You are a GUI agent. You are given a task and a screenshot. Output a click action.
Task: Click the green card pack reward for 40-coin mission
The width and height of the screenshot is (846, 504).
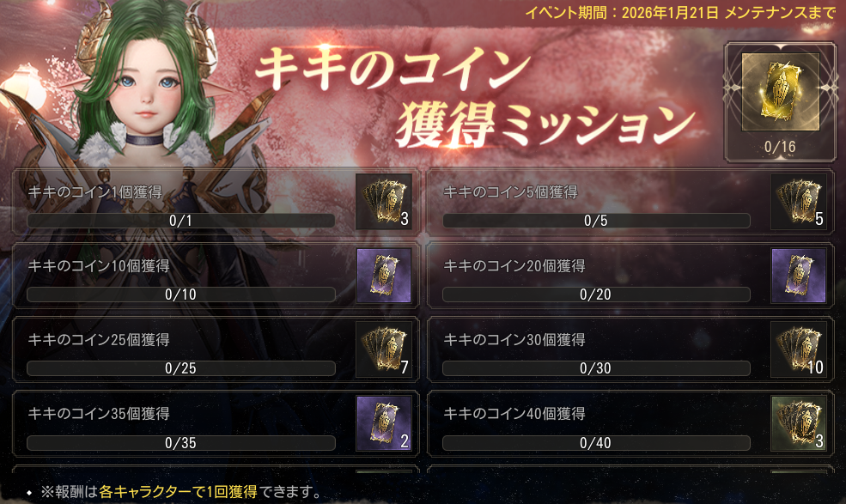(x=799, y=423)
